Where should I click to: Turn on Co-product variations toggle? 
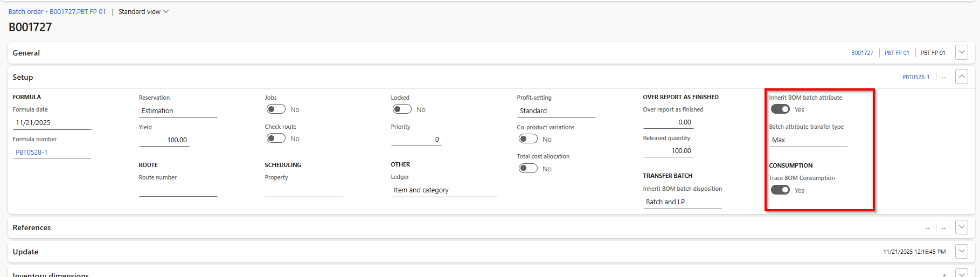point(528,139)
